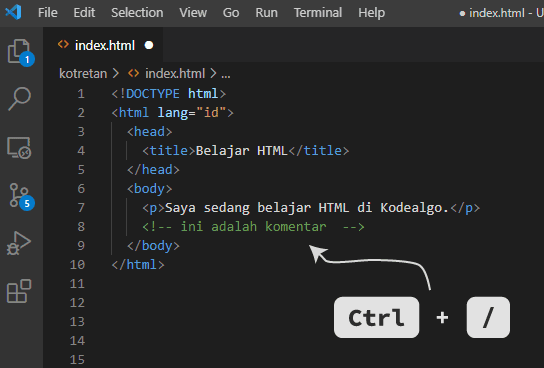This screenshot has width=544, height=368.
Task: Open the View menu
Action: [x=193, y=13]
